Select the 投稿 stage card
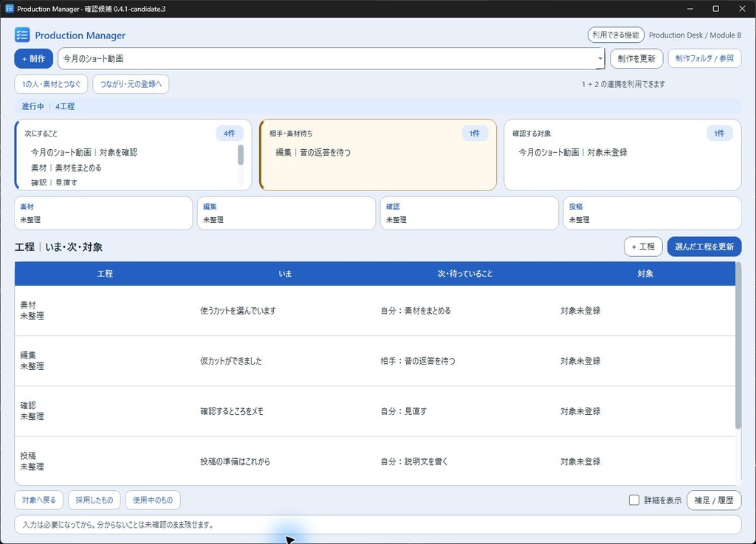The height and width of the screenshot is (544, 756). (x=653, y=213)
